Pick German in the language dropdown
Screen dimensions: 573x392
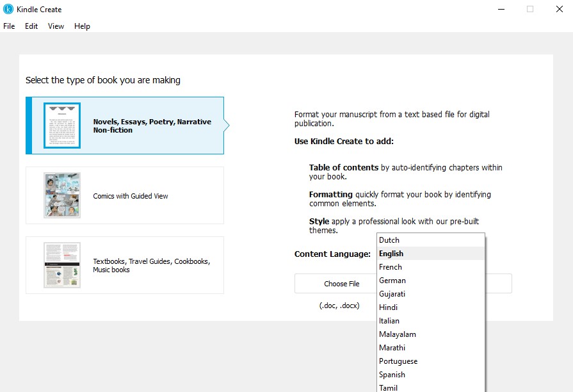pos(392,281)
